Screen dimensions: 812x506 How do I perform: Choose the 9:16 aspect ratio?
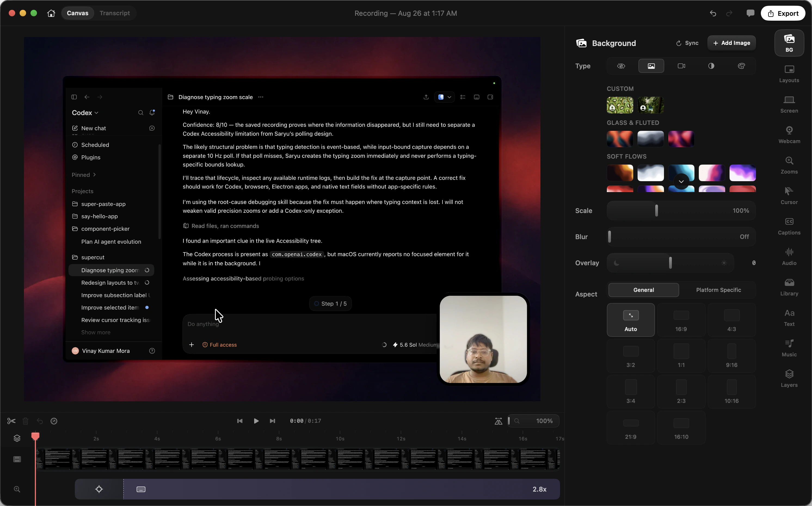click(731, 356)
